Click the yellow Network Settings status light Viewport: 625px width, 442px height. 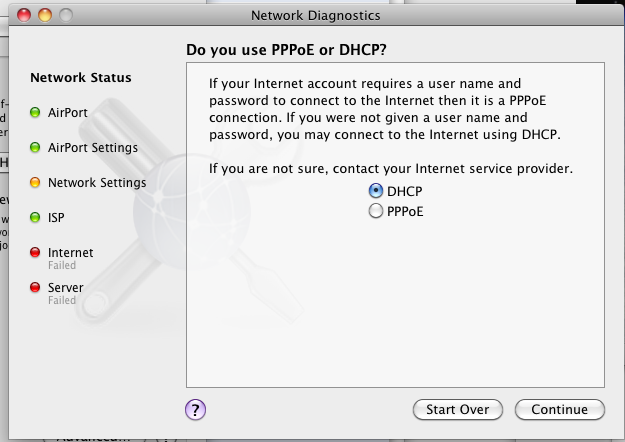click(x=35, y=183)
